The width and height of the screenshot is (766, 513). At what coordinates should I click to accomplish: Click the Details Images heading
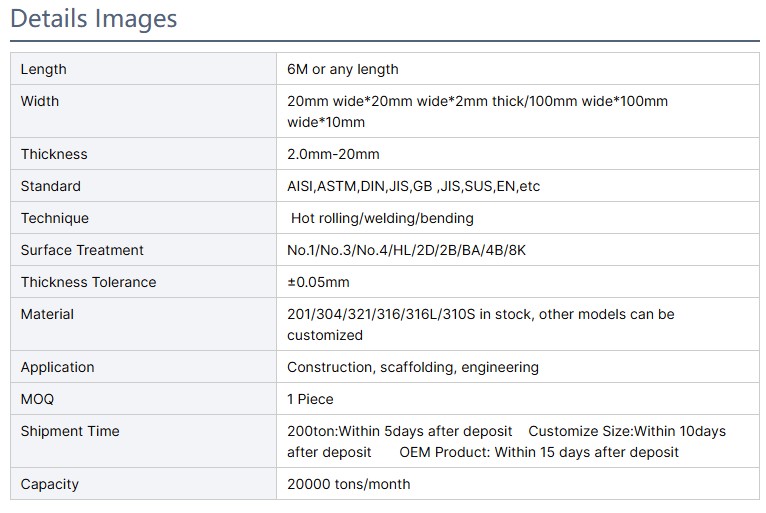click(93, 19)
